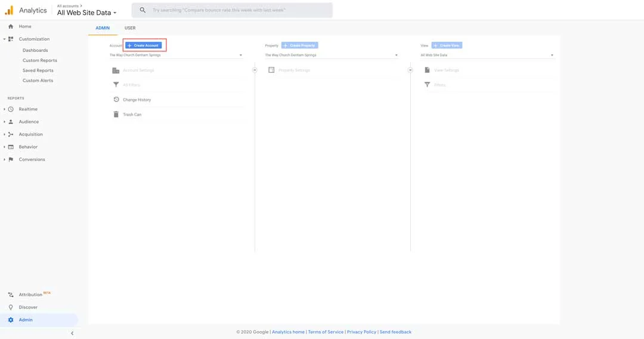Click the Google Analytics logo icon
The image size is (644, 339).
pos(9,10)
